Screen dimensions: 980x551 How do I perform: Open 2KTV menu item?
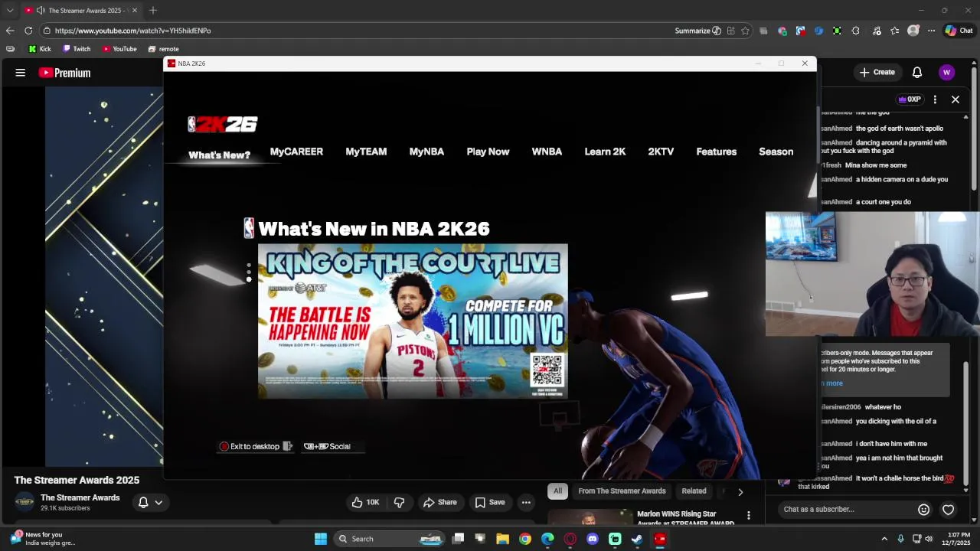(661, 152)
